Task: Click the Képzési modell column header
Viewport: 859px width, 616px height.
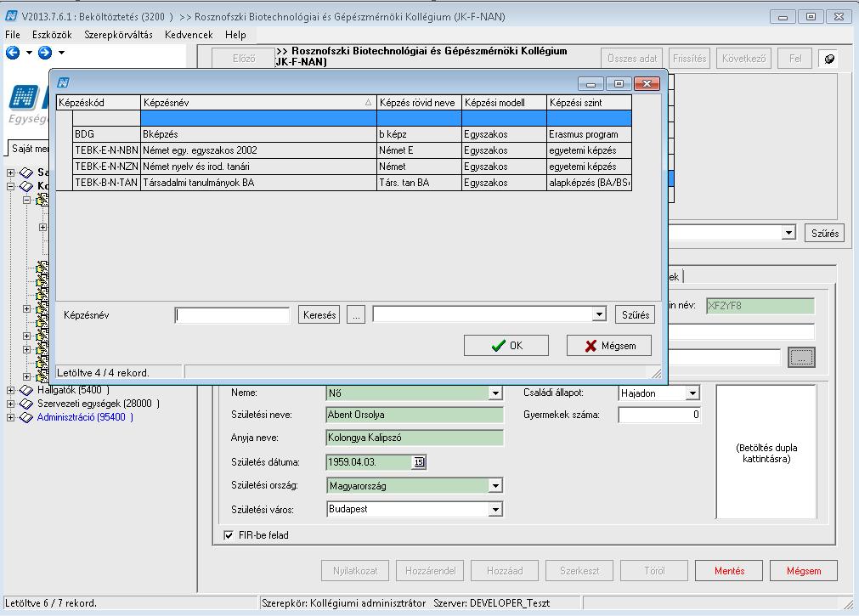Action: (504, 103)
